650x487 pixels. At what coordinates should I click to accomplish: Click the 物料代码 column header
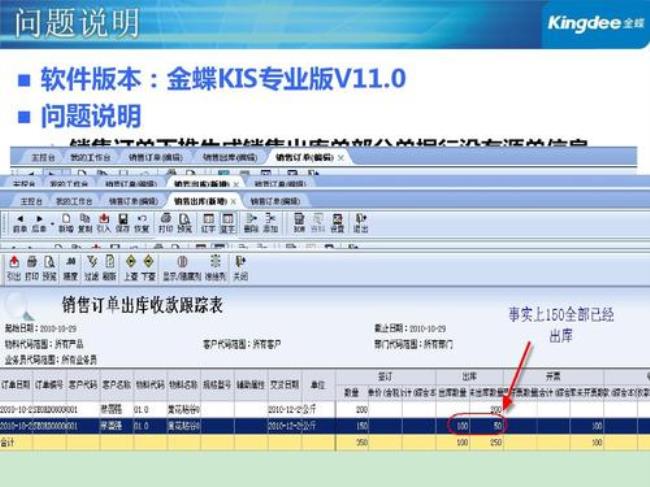tap(150, 385)
